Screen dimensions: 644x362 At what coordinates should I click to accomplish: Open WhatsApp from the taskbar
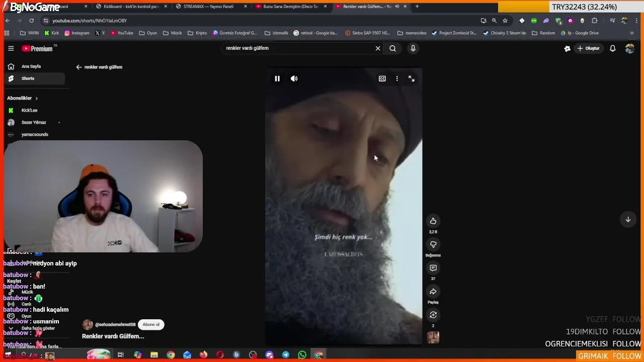(x=302, y=355)
